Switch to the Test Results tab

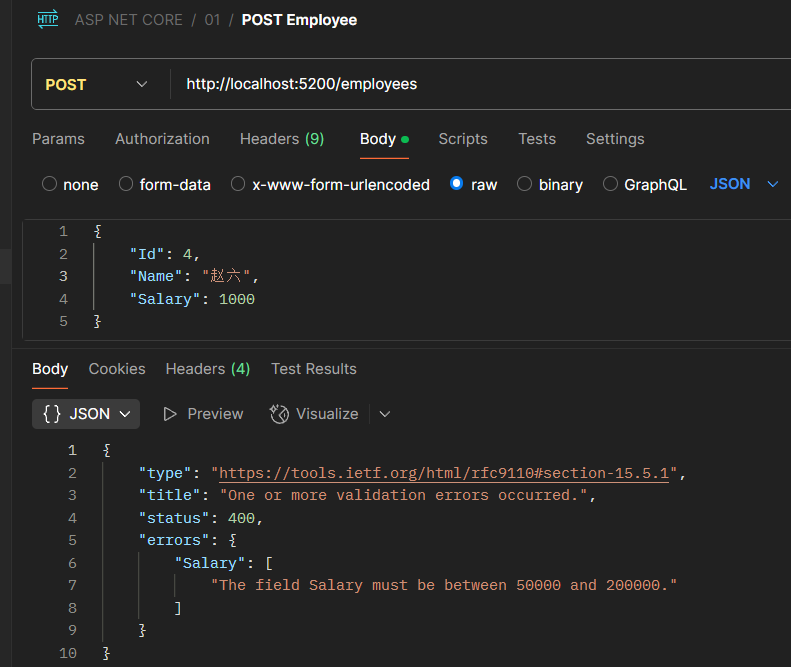(x=314, y=369)
